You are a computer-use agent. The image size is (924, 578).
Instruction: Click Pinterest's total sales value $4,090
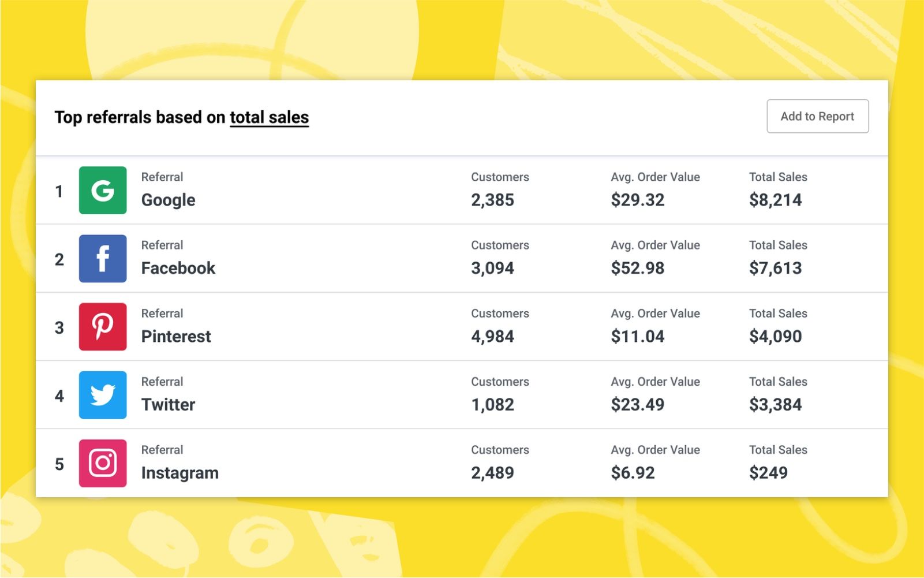coord(775,336)
